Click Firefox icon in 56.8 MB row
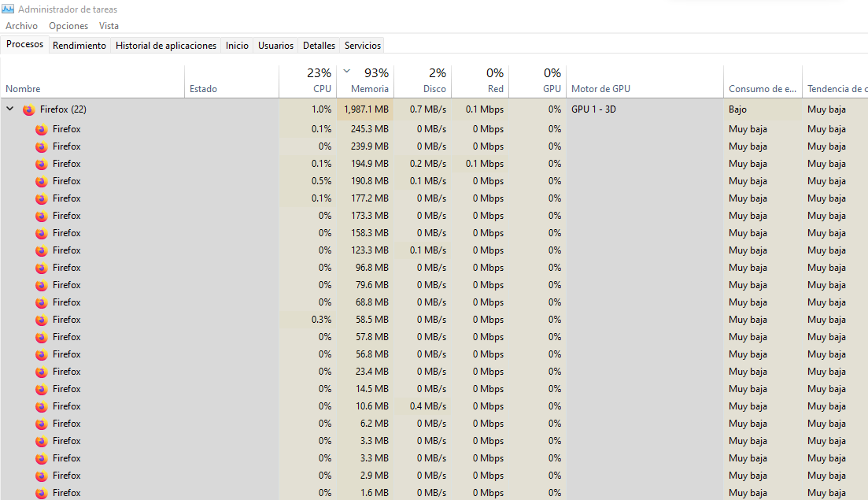 coord(41,355)
